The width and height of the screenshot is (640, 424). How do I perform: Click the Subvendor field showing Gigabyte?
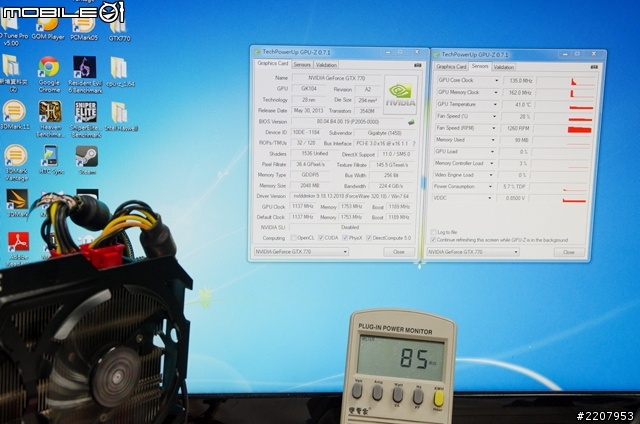[384, 133]
